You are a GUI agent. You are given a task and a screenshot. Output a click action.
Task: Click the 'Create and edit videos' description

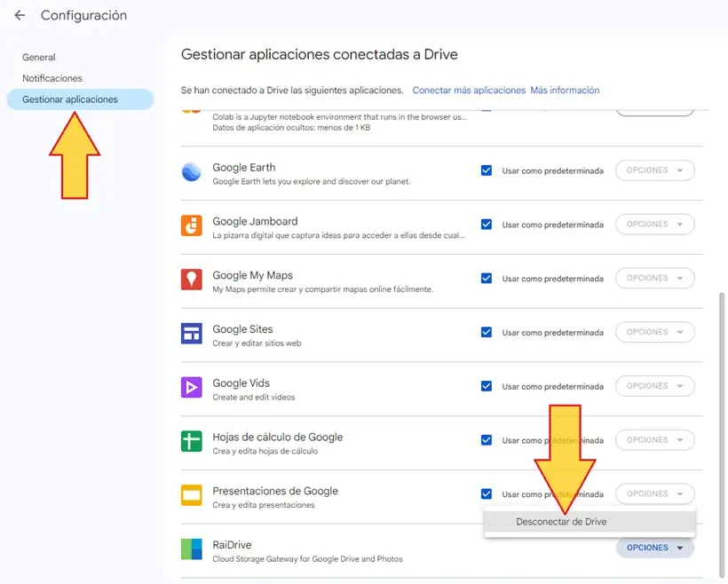coord(254,397)
